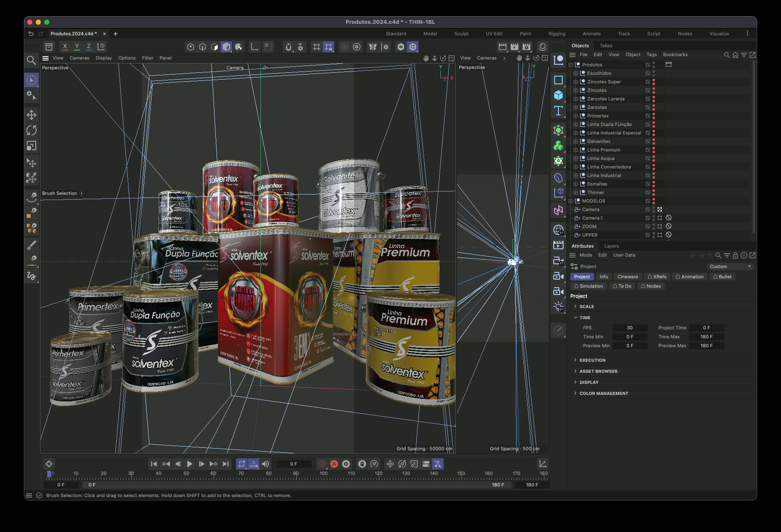
Task: Select the Simulation project tab button
Action: (x=589, y=286)
